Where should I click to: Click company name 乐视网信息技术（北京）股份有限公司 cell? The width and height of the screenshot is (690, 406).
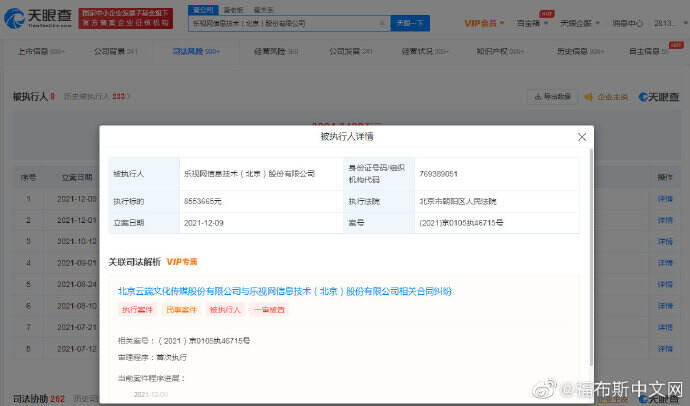pyautogui.click(x=249, y=174)
